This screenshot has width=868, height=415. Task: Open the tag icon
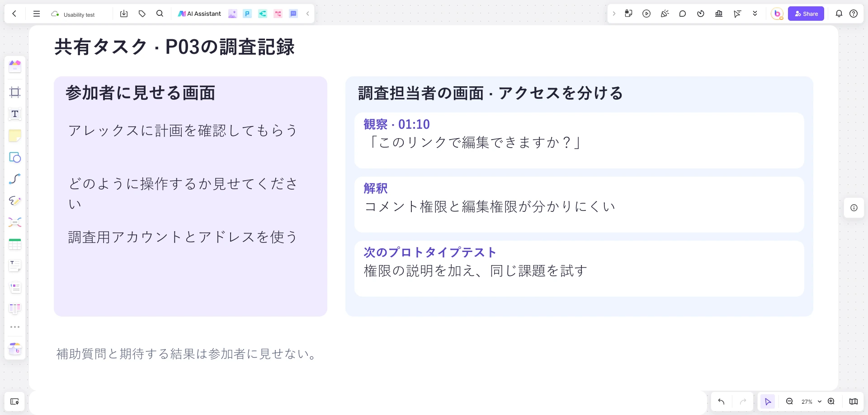pyautogui.click(x=142, y=14)
